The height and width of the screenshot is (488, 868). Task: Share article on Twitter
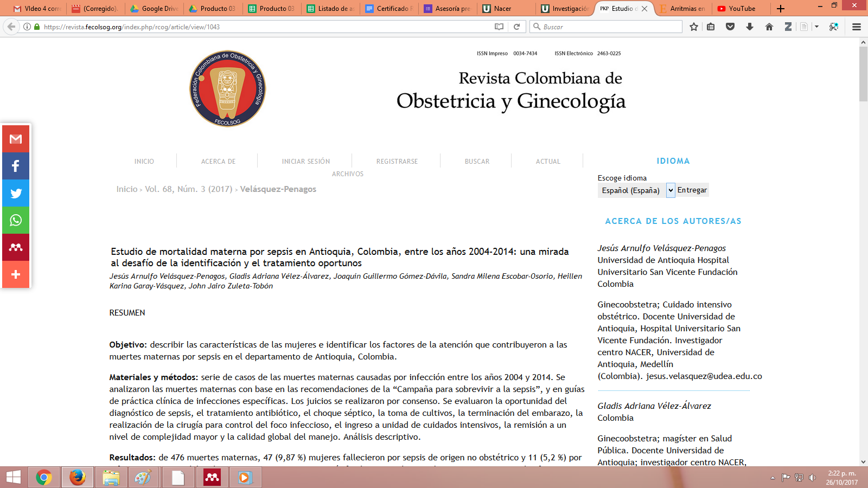(x=16, y=193)
